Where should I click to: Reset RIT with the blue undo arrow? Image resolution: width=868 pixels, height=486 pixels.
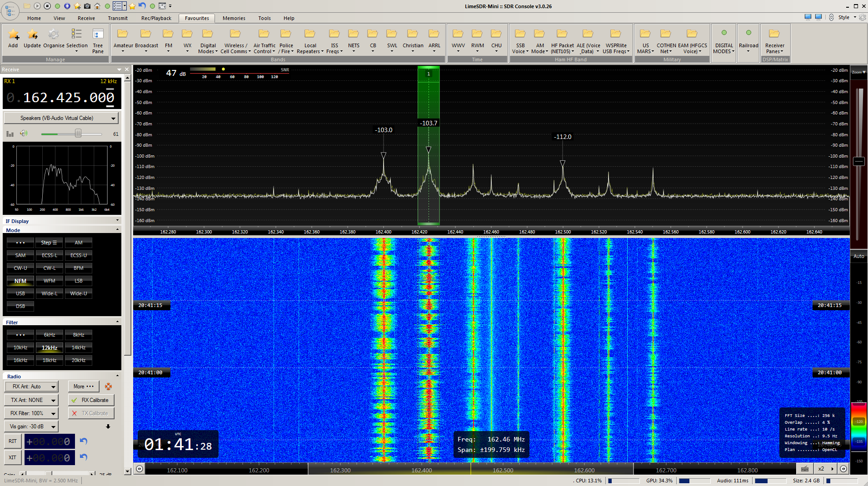point(84,441)
